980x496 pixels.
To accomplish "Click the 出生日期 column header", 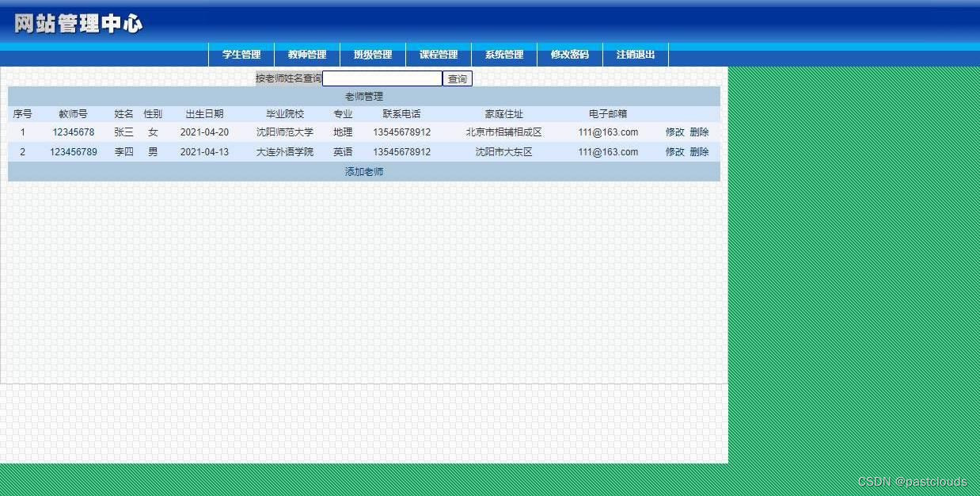I will tap(204, 114).
